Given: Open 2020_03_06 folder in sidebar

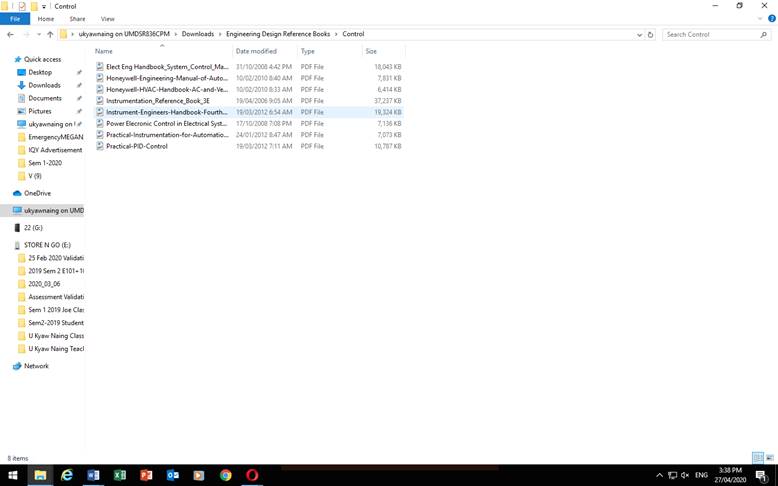Looking at the screenshot, I should pos(44,284).
